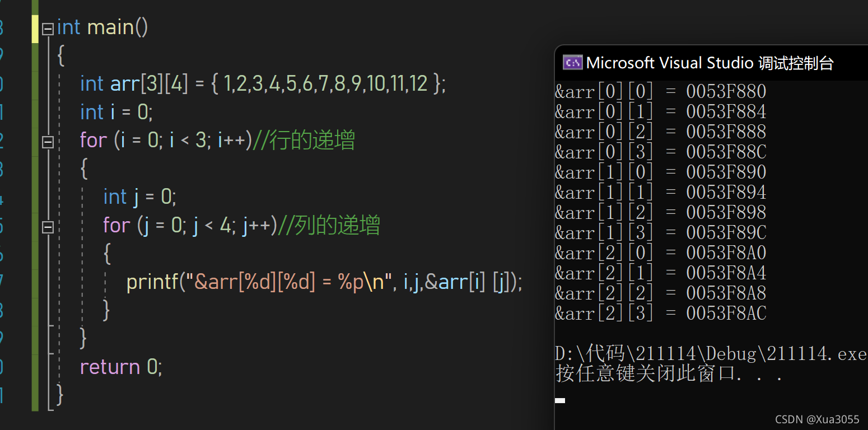The width and height of the screenshot is (868, 430).
Task: Collapse the inner for loop over j
Action: click(48, 227)
